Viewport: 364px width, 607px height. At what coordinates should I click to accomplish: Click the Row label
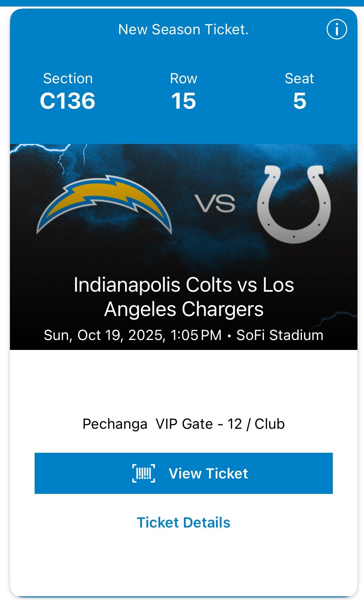184,78
